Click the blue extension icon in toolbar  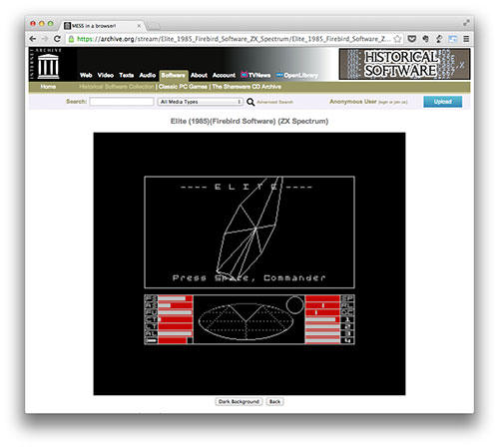click(452, 39)
